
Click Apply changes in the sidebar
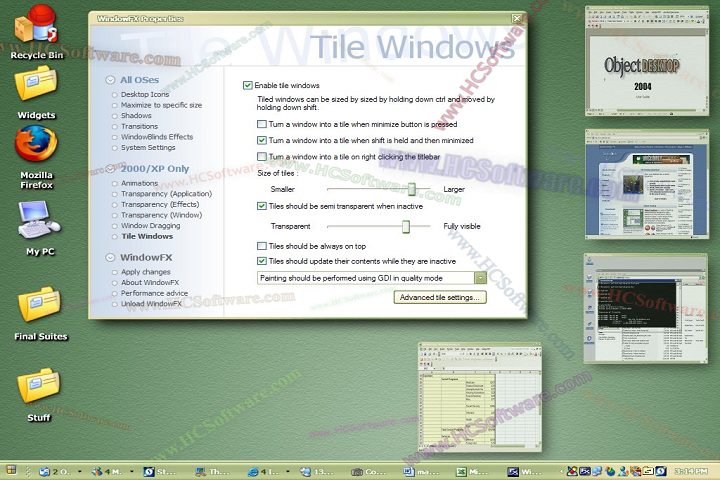pyautogui.click(x=146, y=271)
